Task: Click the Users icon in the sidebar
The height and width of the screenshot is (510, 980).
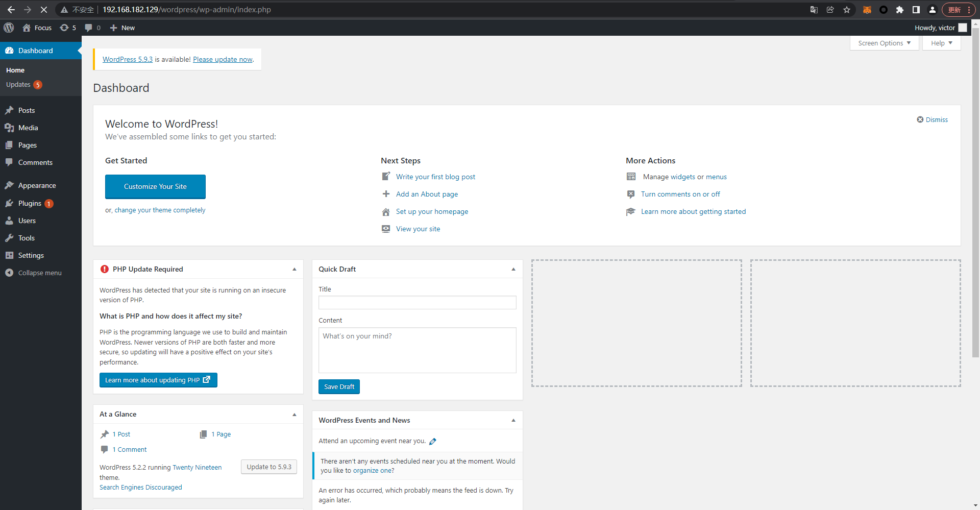Action: (9, 221)
